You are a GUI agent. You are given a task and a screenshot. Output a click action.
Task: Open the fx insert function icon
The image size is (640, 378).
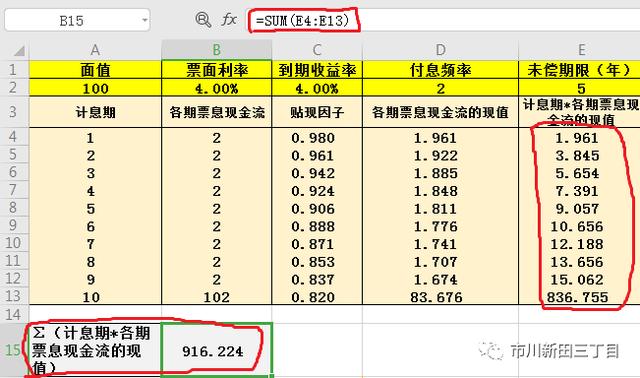[x=229, y=19]
